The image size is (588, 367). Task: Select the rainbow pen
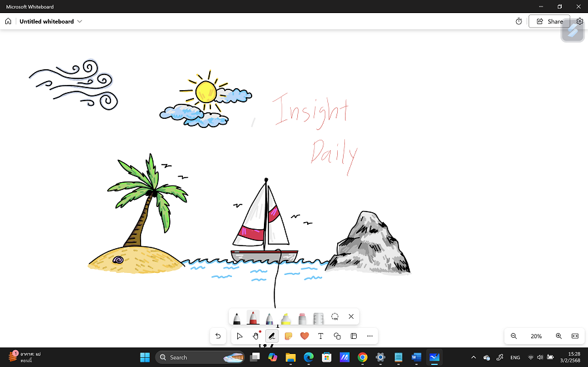(x=269, y=318)
